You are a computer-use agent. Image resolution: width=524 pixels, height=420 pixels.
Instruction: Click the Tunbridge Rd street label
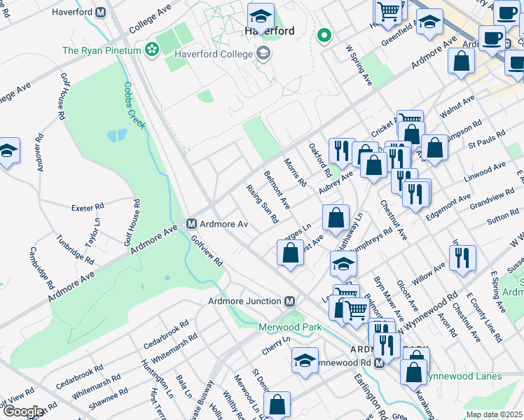tap(75, 249)
